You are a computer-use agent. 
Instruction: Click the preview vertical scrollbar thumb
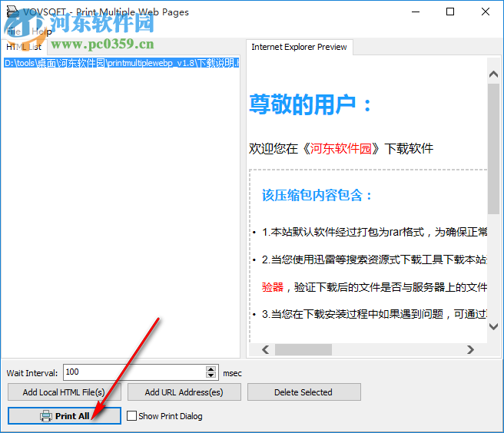pos(493,149)
